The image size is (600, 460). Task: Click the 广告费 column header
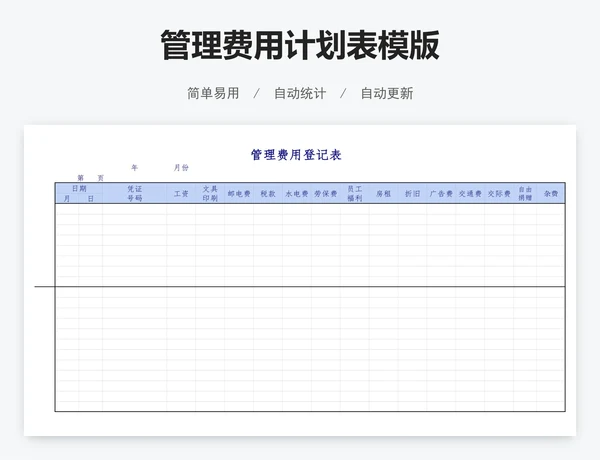point(442,193)
